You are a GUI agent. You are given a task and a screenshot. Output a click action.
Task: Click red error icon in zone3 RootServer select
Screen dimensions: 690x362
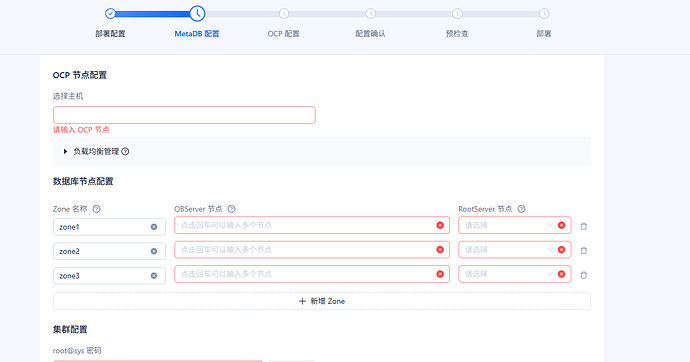point(562,274)
